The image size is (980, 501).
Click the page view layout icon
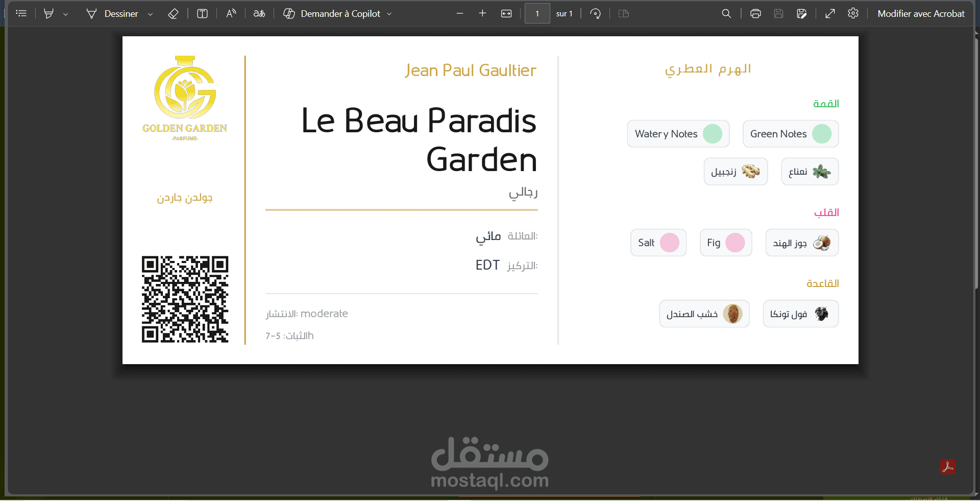tap(623, 14)
